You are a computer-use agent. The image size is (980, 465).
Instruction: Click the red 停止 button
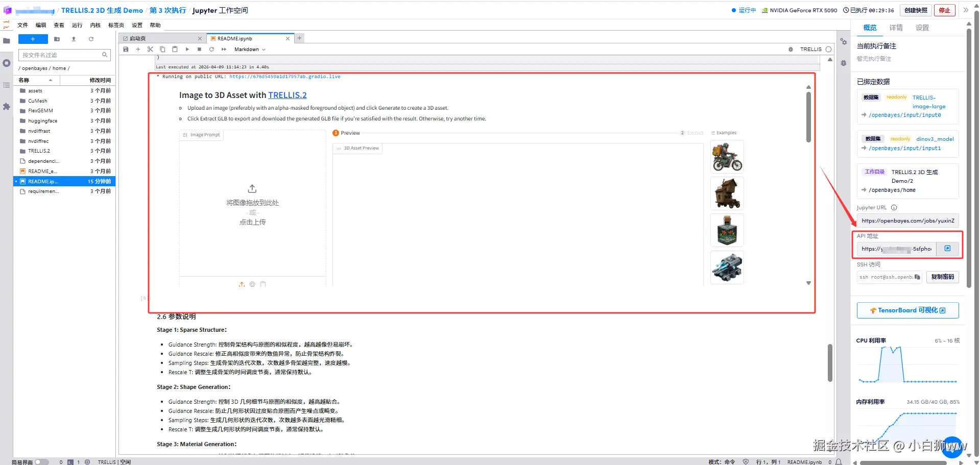pos(945,10)
